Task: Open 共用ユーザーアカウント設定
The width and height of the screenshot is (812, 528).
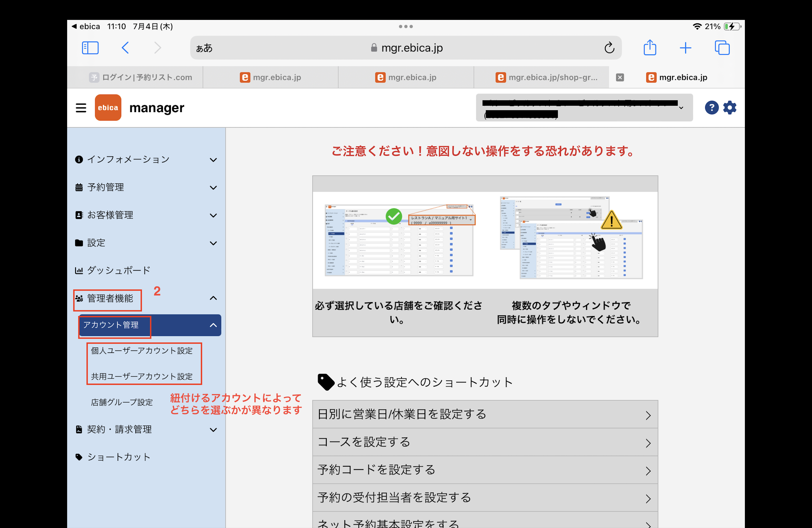Action: pos(142,376)
